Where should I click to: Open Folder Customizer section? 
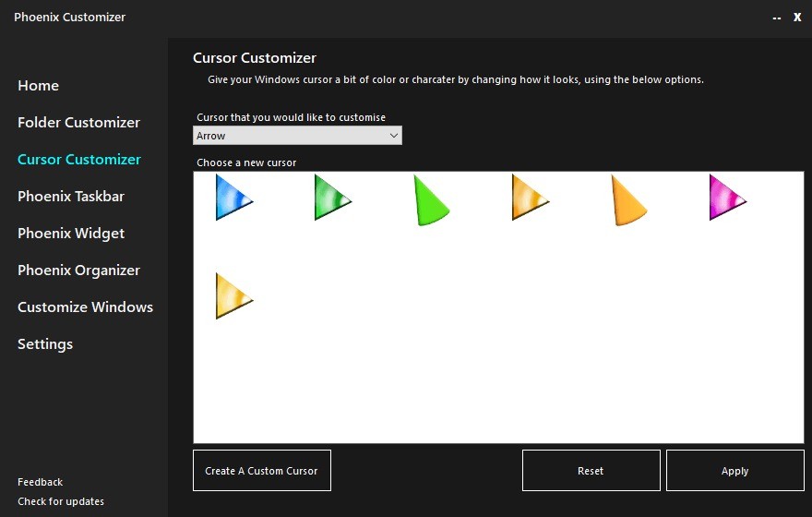78,123
